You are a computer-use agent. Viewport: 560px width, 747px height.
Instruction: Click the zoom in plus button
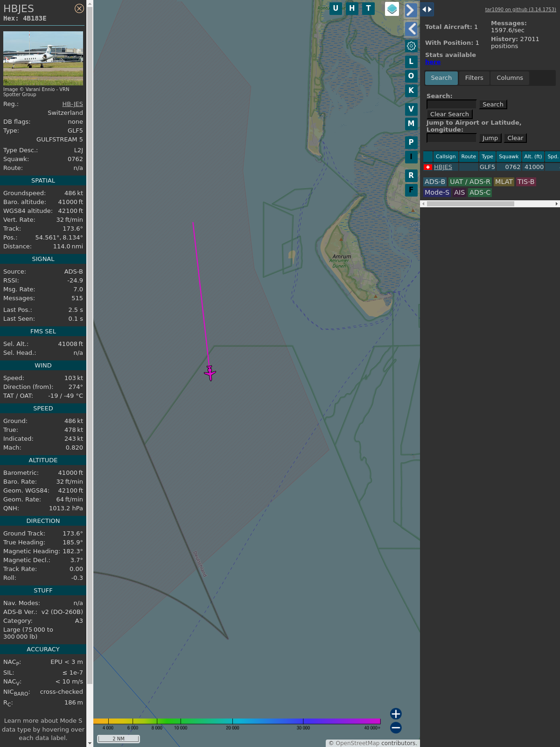396,713
